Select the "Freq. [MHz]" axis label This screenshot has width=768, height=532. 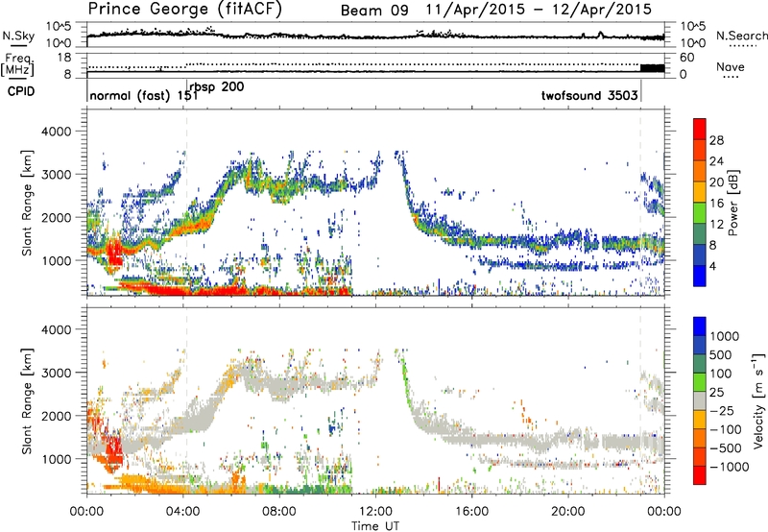point(17,64)
